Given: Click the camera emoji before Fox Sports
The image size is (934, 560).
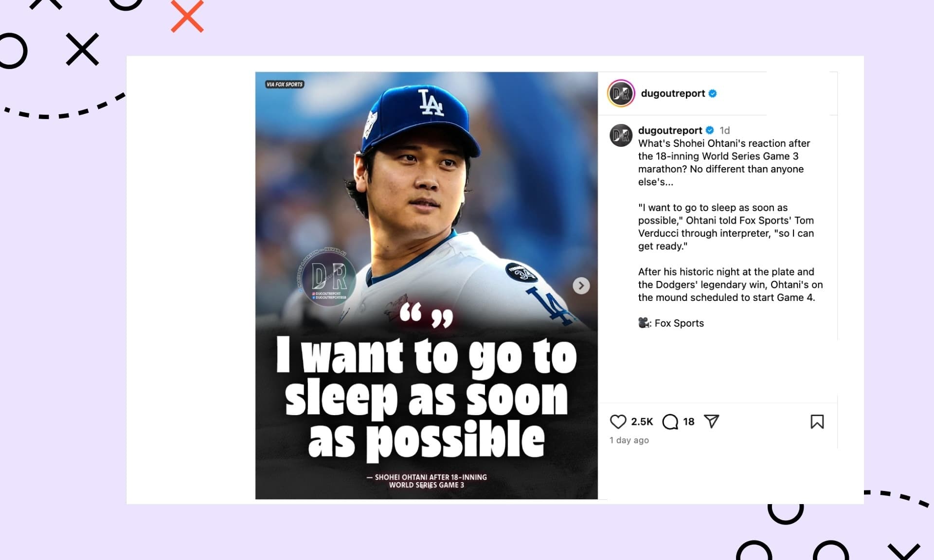Looking at the screenshot, I should 644,323.
